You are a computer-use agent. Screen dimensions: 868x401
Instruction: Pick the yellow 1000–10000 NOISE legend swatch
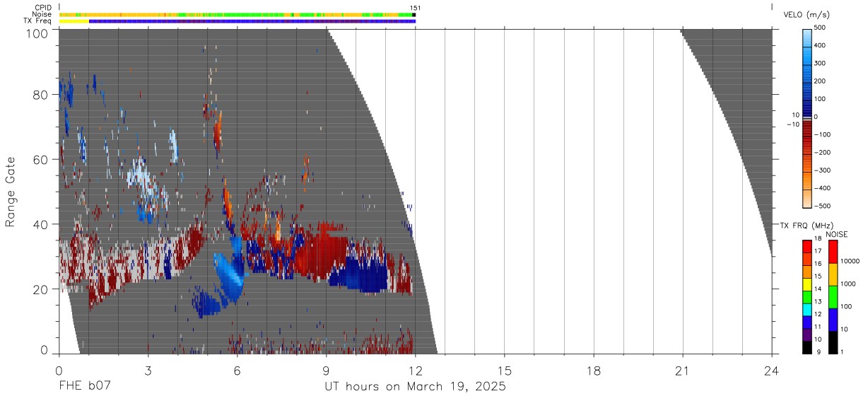(833, 274)
